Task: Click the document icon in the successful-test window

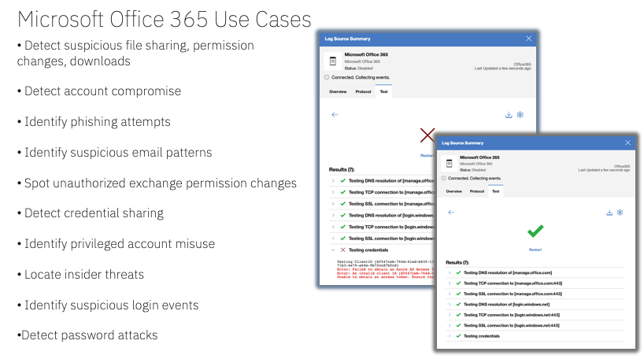Action: tap(450, 163)
